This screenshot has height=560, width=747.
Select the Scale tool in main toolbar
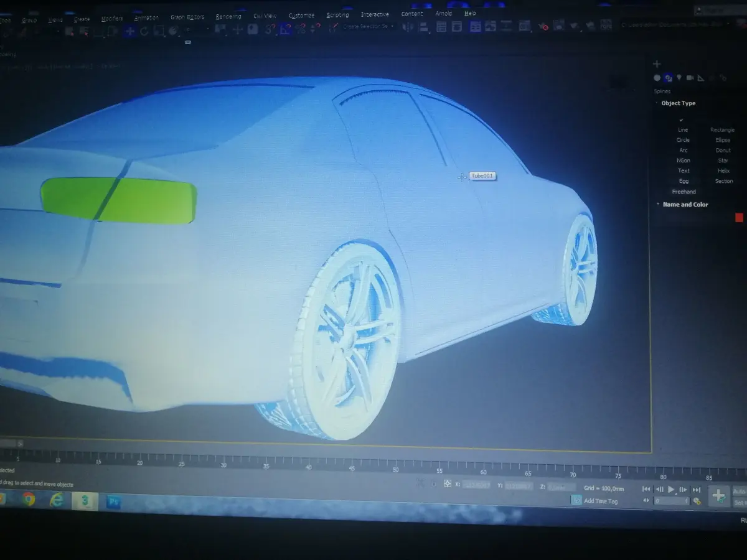tap(159, 30)
